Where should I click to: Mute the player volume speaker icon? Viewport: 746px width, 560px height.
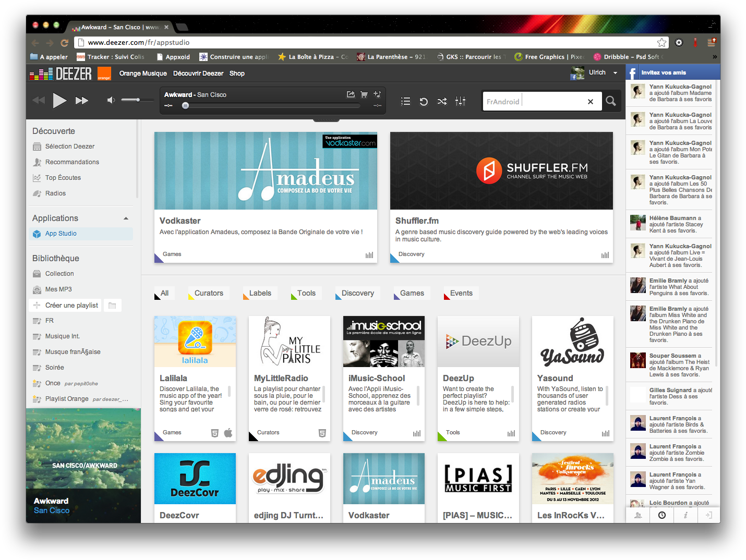(x=111, y=100)
